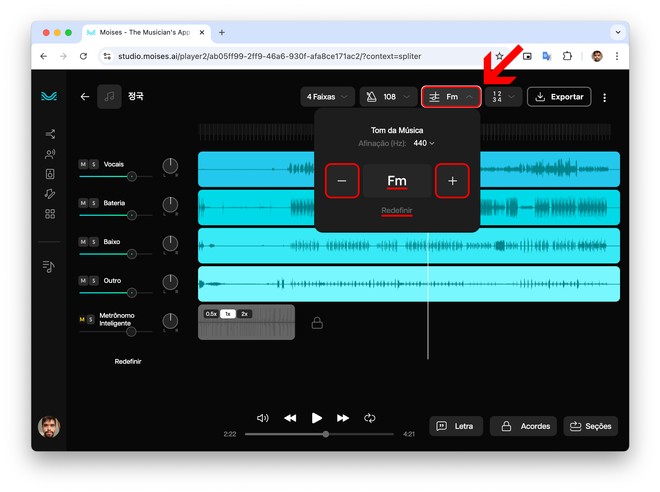
Task: Open the 4 Faixas dropdown
Action: (327, 97)
